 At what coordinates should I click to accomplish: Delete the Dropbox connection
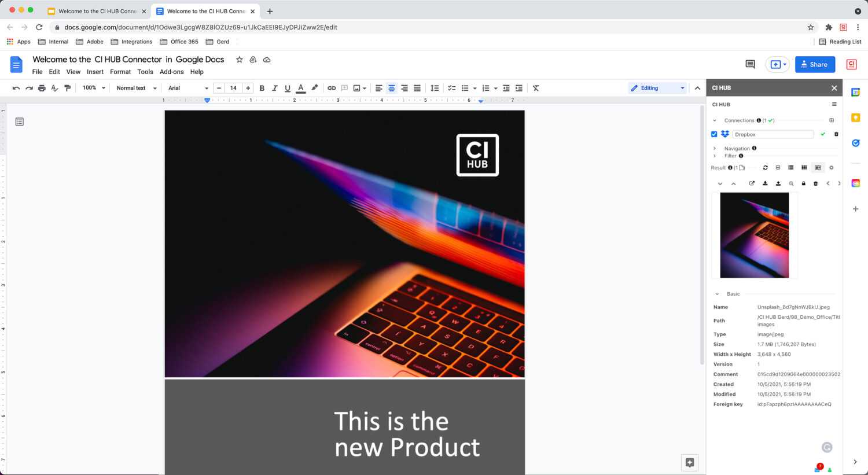pyautogui.click(x=836, y=134)
